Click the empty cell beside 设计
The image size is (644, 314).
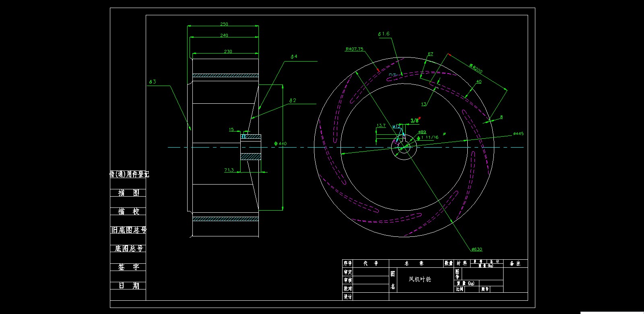click(371, 297)
